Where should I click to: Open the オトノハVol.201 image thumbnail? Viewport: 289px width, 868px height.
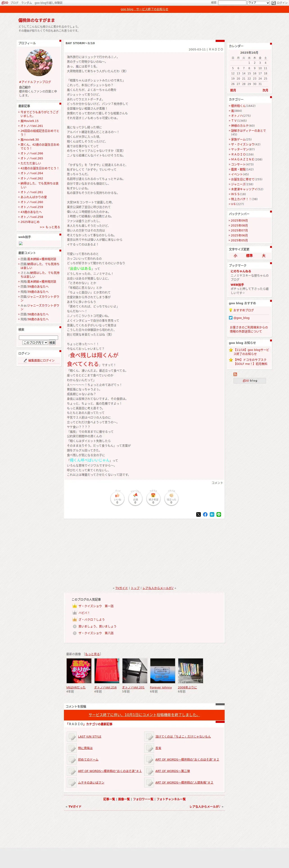pyautogui.click(x=135, y=671)
